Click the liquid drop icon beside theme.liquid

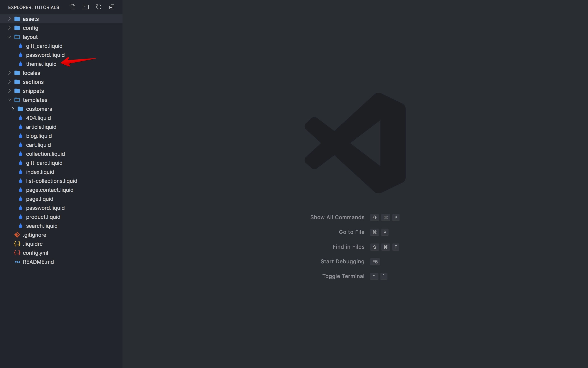21,64
